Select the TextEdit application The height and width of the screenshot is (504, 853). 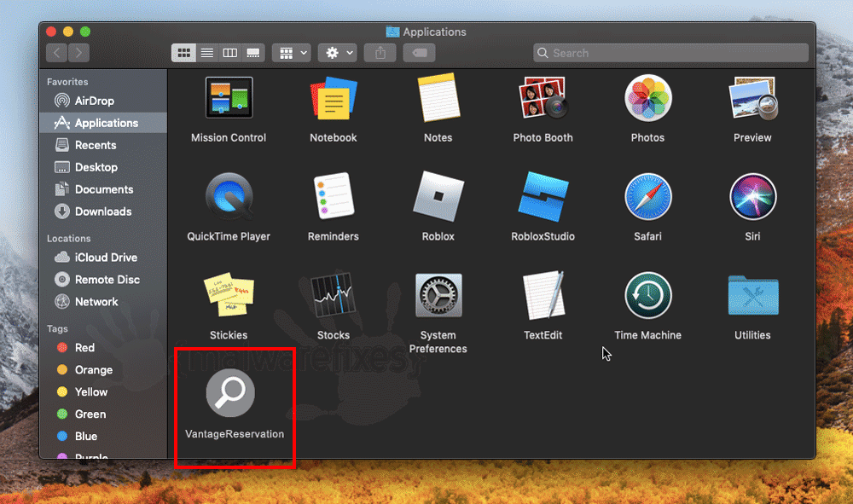click(x=543, y=295)
